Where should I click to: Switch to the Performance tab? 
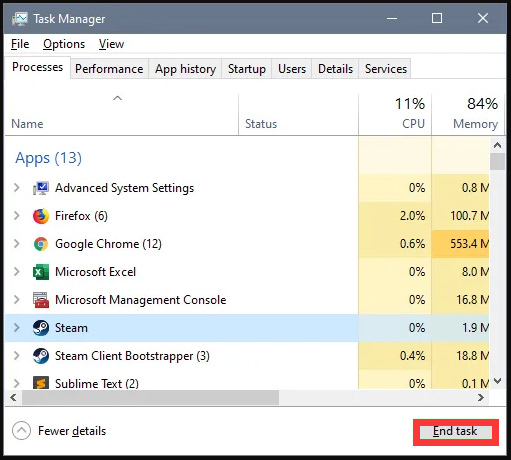109,69
